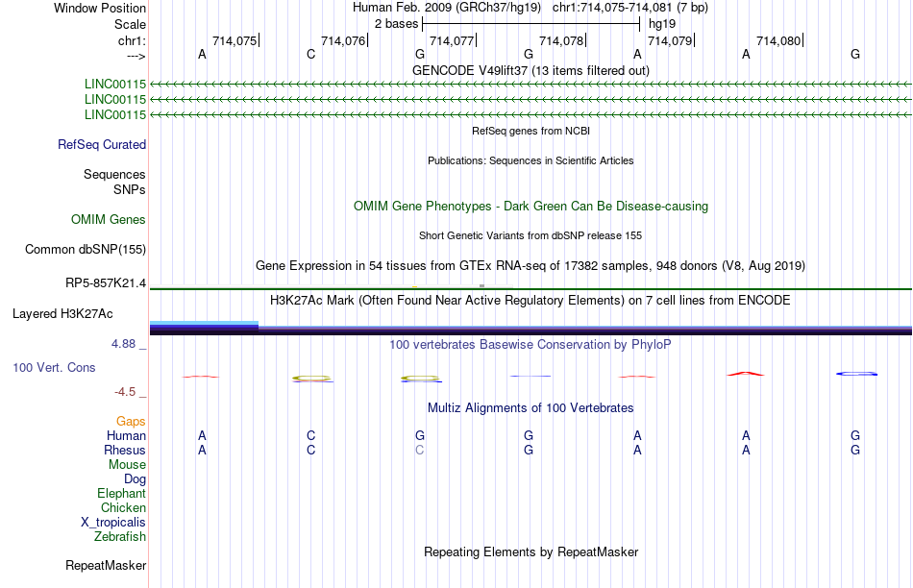Image resolution: width=913 pixels, height=588 pixels.
Task: Click Multiz Alignments of 100 Vertebrates title
Action: (x=531, y=407)
